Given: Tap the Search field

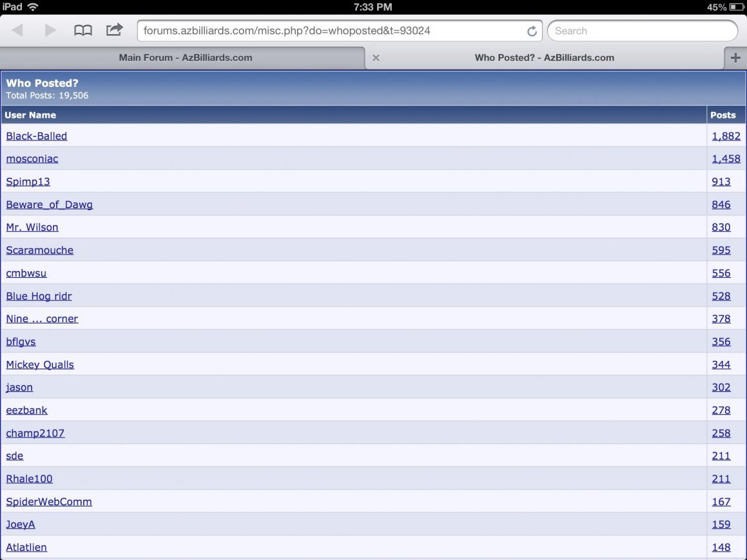Looking at the screenshot, I should tap(642, 31).
